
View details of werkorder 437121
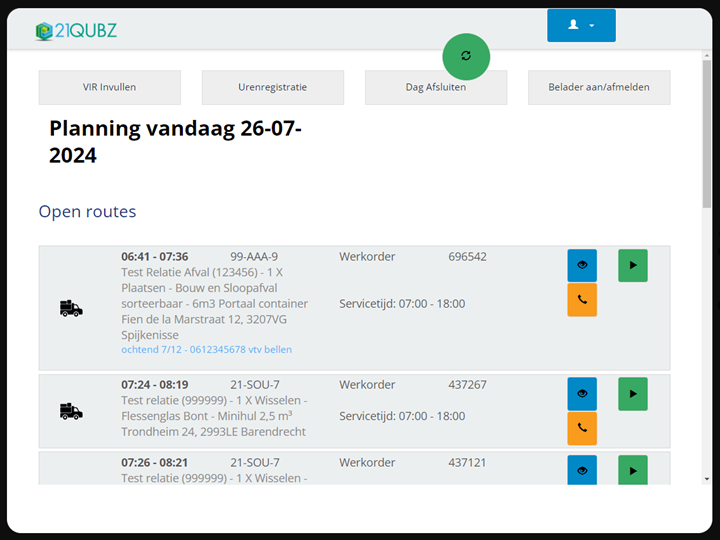point(582,470)
